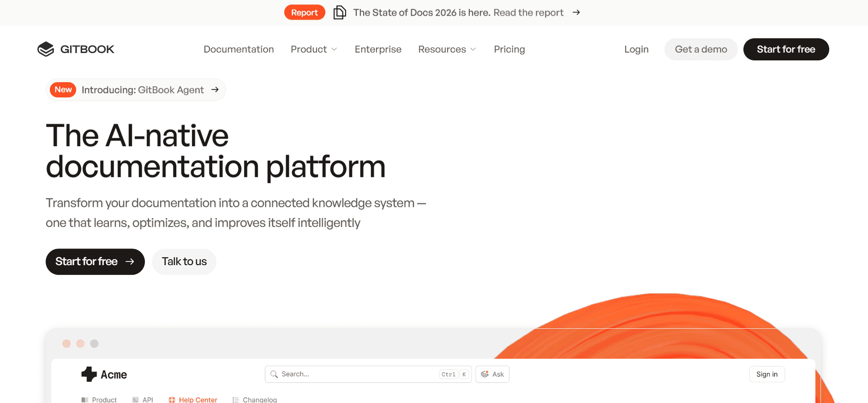Expand the Resources dropdown chevron
This screenshot has height=403, width=868.
tap(473, 49)
